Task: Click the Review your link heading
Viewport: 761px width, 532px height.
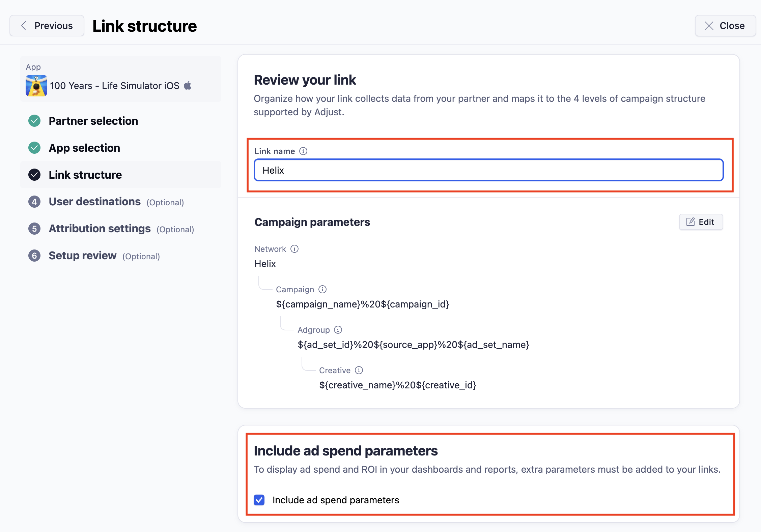Action: click(x=305, y=80)
